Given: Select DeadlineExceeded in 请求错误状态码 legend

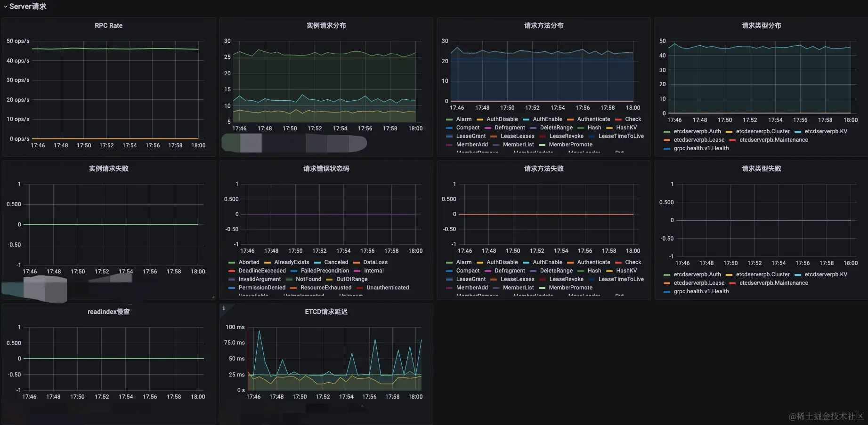Looking at the screenshot, I should click(262, 271).
